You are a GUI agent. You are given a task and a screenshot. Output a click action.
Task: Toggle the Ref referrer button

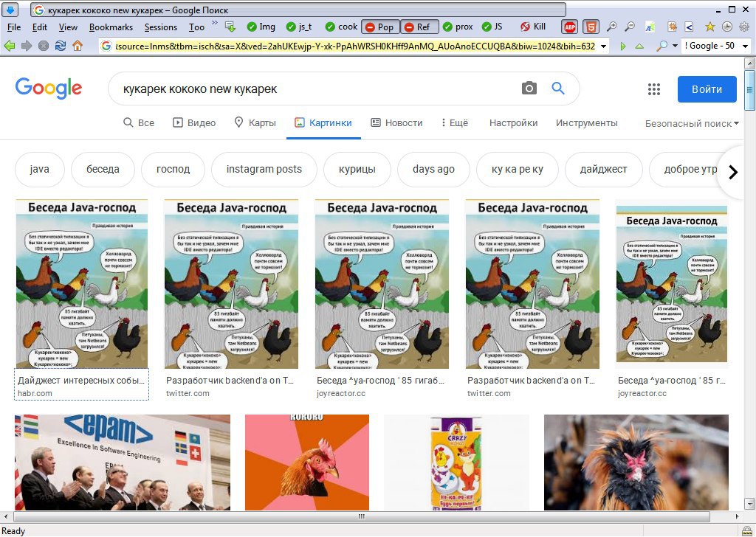(419, 27)
